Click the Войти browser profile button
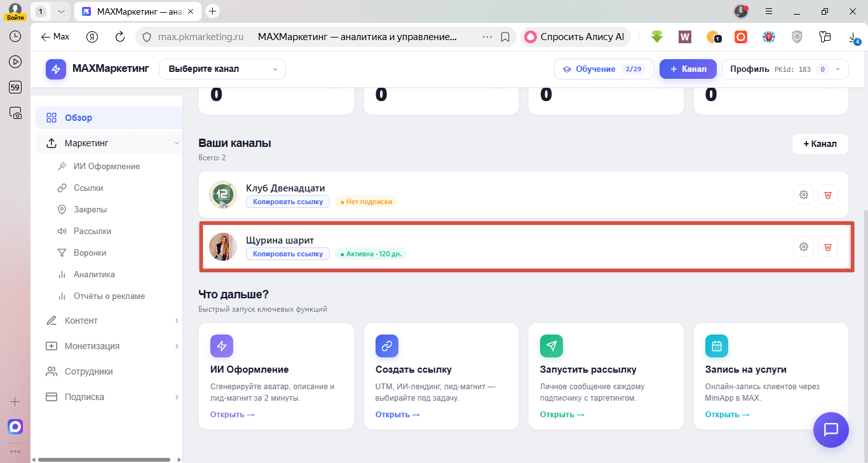 click(15, 11)
